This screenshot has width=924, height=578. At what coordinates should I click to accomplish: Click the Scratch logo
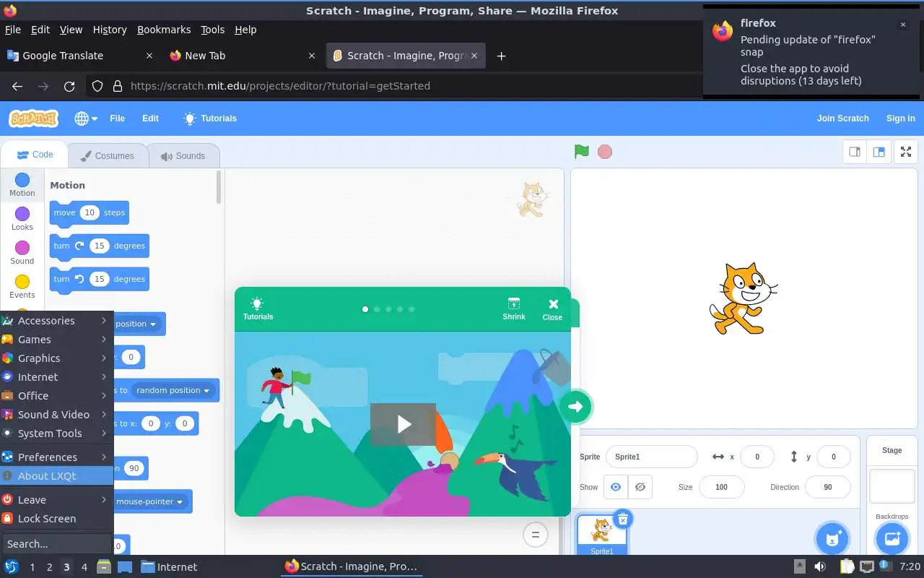coord(33,118)
